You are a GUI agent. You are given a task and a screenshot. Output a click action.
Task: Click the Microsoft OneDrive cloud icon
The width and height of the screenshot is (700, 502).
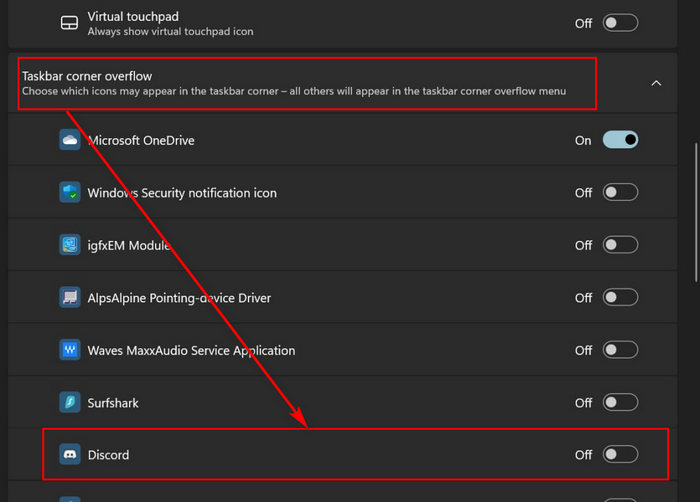tap(70, 140)
